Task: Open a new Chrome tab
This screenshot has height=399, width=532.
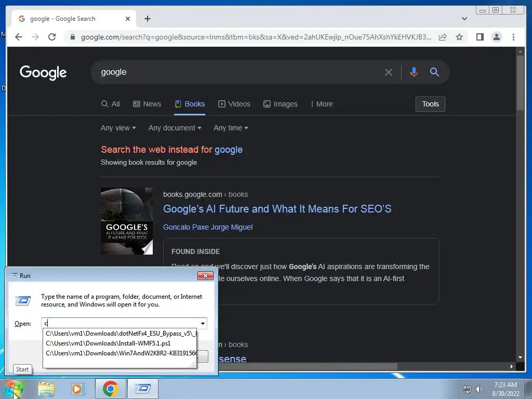Action: (x=147, y=19)
